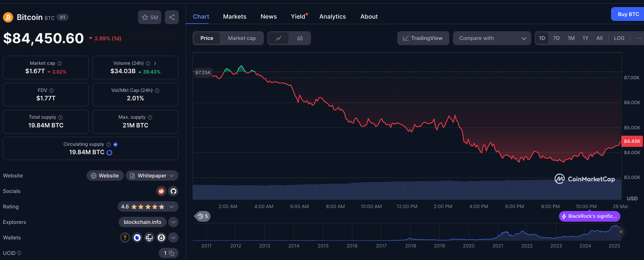
Task: Click the timeline range handle at 2025
Action: 621,232
